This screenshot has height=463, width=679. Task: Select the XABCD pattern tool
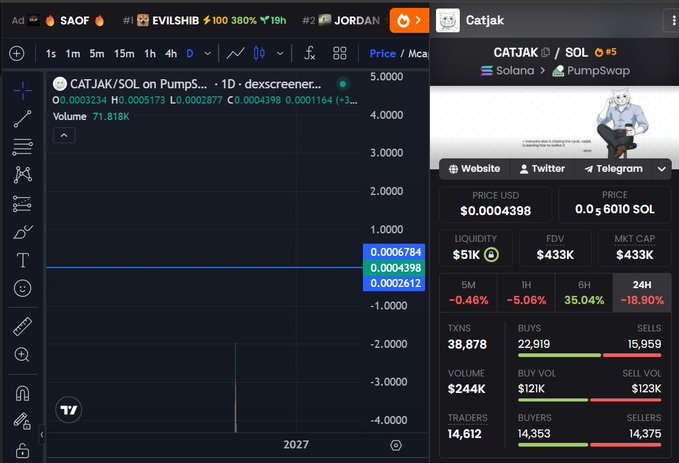click(23, 175)
